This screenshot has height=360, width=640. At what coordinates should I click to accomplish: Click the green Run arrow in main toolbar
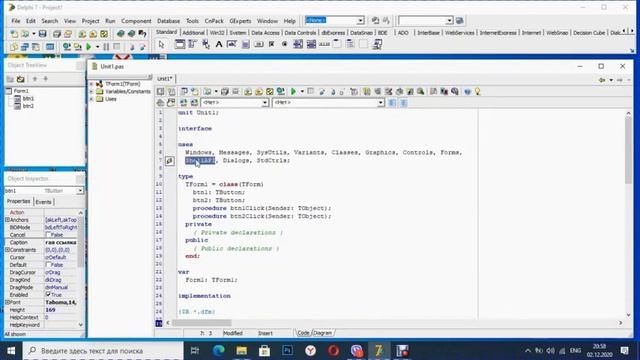(x=89, y=47)
